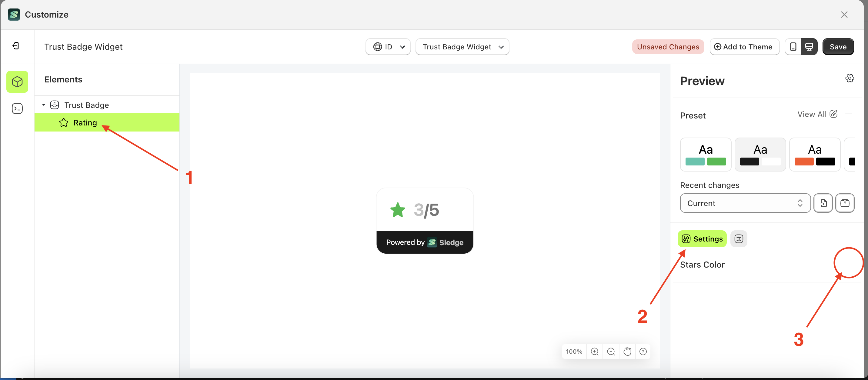This screenshot has width=868, height=380.
Task: Import a file using the Recent changes import icon
Action: coord(823,203)
